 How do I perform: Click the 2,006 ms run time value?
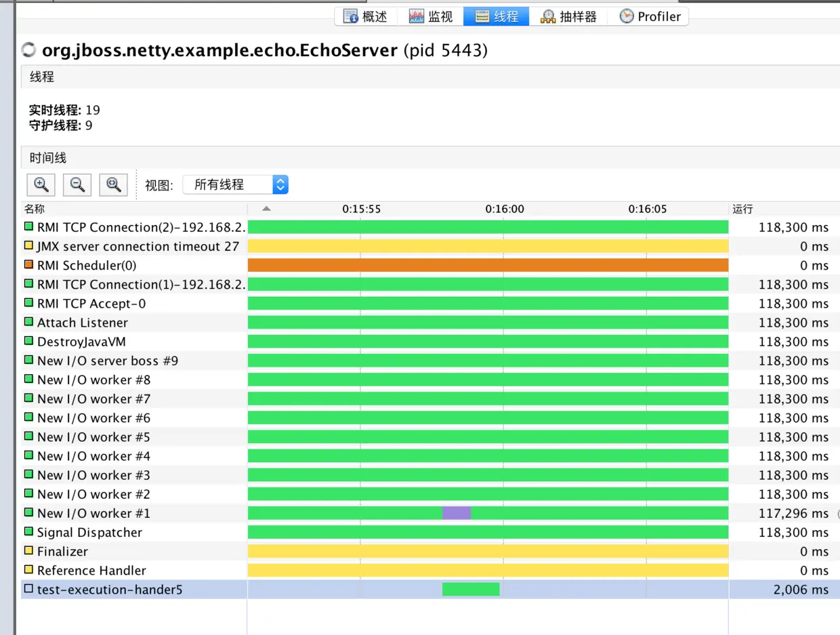click(x=801, y=590)
